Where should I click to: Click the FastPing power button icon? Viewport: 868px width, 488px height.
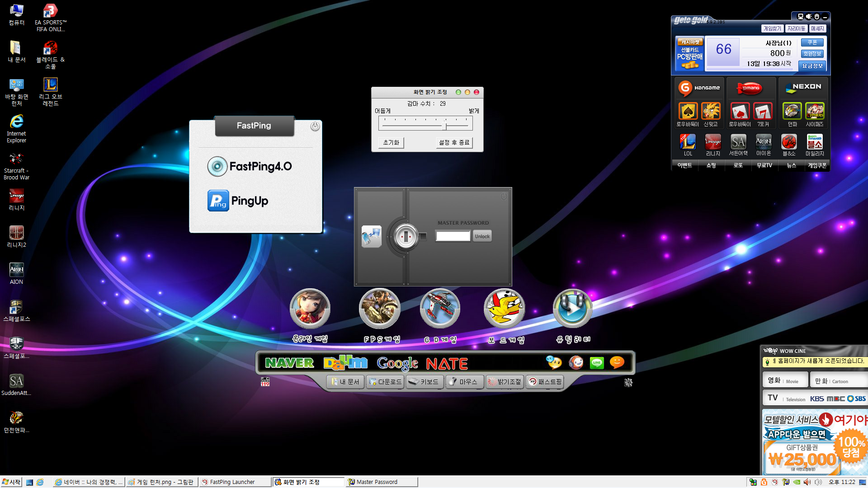click(x=315, y=127)
